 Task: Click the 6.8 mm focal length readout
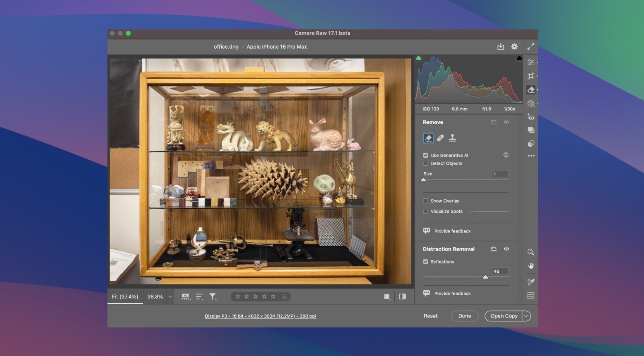pos(460,109)
